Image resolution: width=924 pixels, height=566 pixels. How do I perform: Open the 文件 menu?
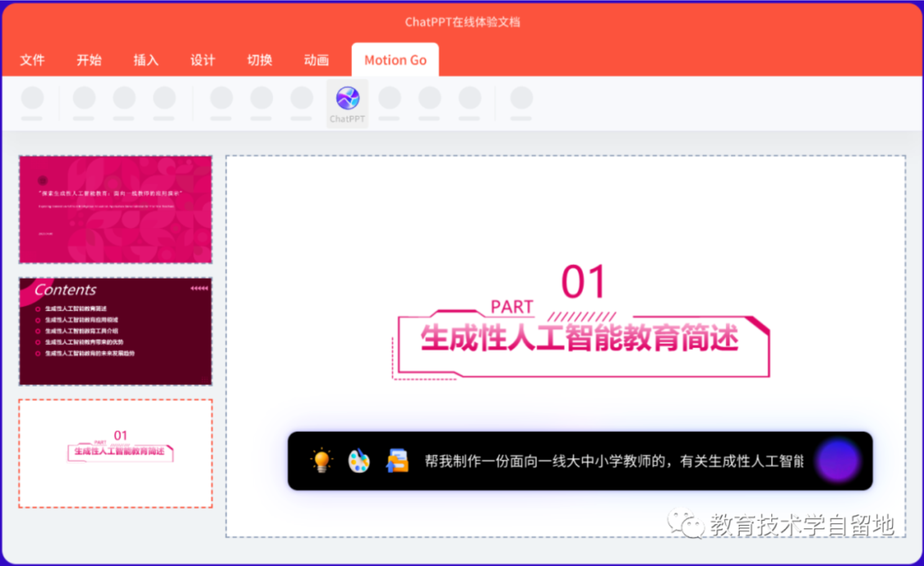(32, 60)
